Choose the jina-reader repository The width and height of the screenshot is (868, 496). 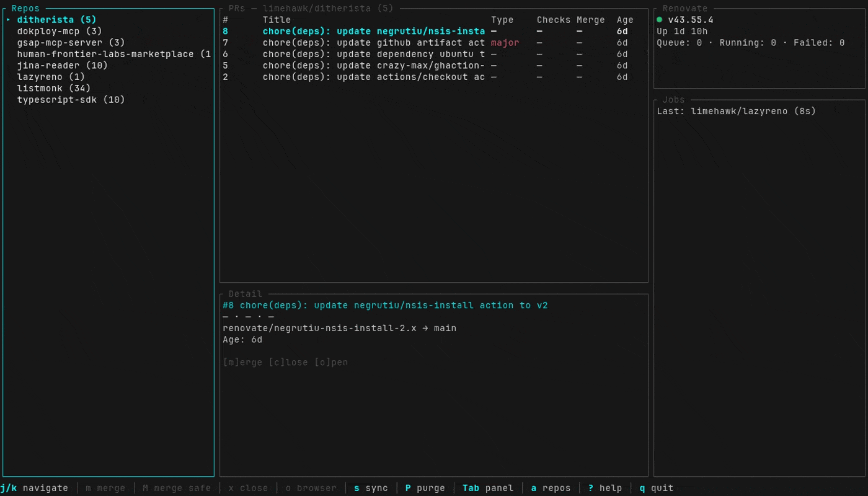tap(62, 66)
